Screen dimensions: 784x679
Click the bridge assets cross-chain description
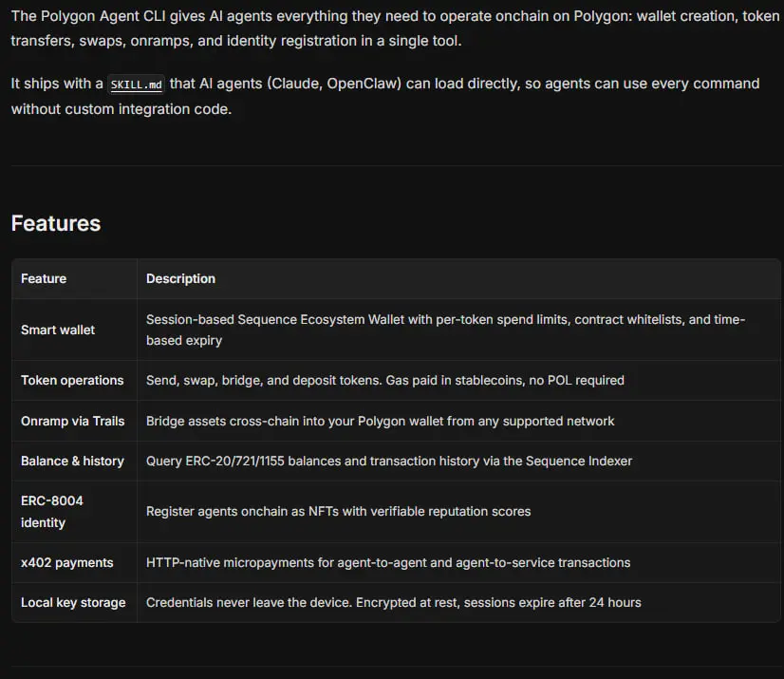pos(380,421)
